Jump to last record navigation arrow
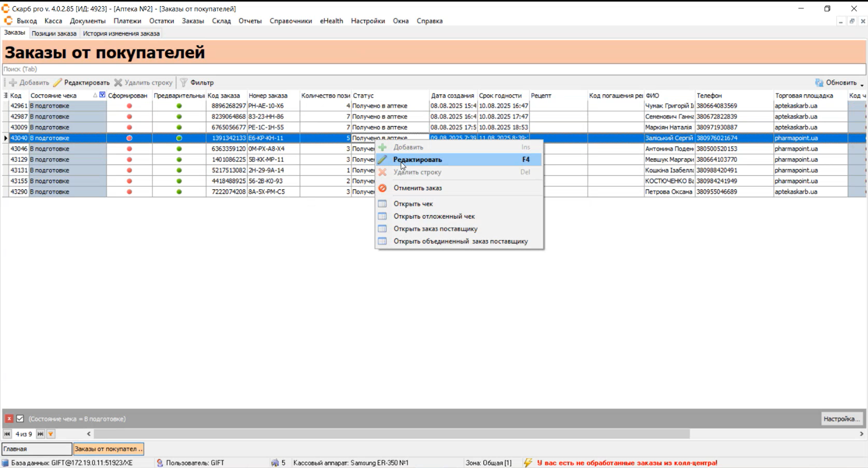 tap(41, 434)
